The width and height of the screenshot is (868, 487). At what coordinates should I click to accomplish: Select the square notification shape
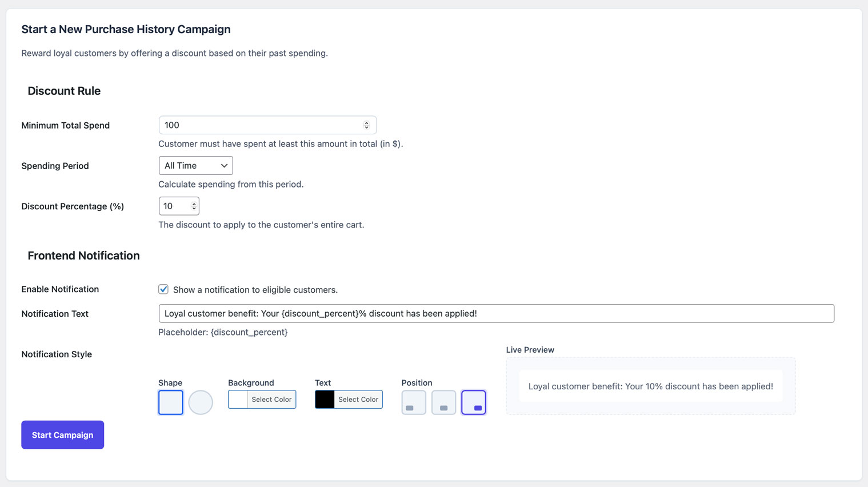tap(170, 402)
